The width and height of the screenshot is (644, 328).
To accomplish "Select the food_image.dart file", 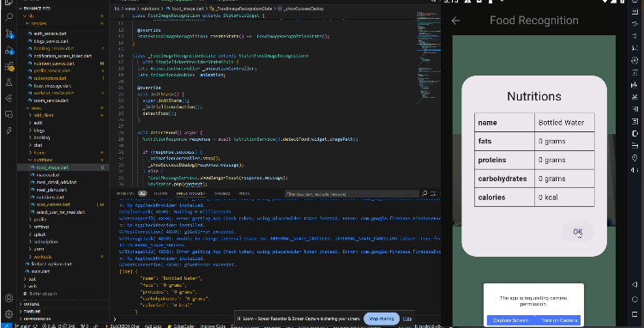I will tap(52, 167).
